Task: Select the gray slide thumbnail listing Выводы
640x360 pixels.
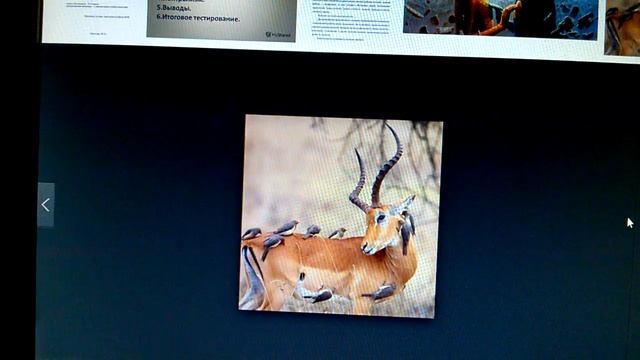Action: [x=222, y=19]
